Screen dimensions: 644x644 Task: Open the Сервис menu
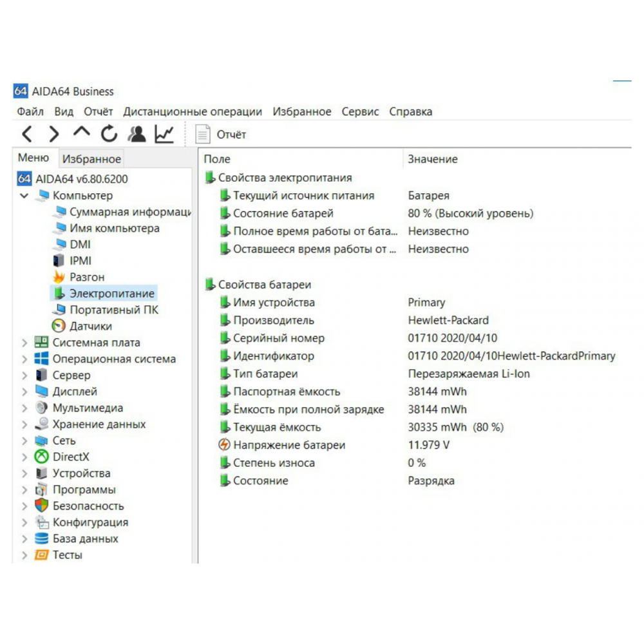tap(360, 111)
